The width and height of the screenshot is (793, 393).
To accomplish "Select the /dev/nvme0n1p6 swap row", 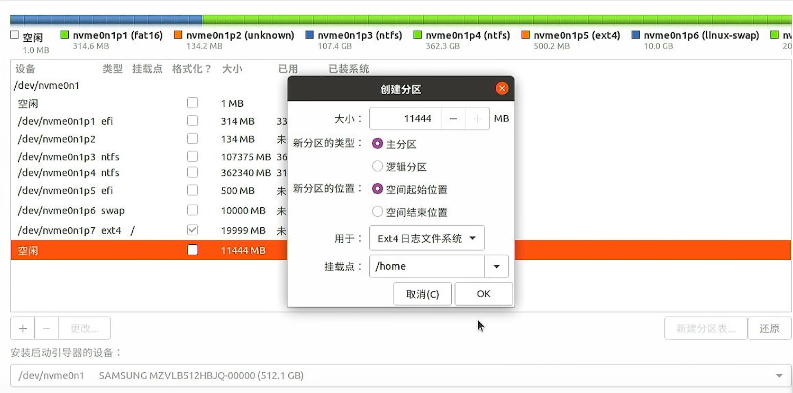I will [401, 210].
